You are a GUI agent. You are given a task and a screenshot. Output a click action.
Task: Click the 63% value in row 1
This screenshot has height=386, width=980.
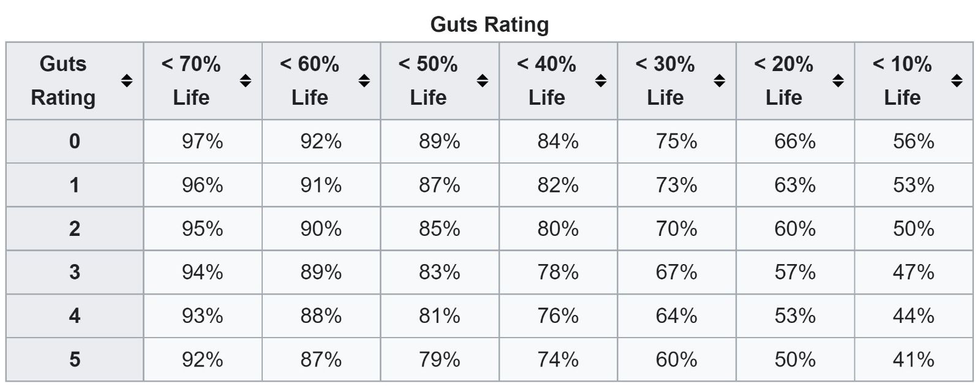(x=795, y=185)
